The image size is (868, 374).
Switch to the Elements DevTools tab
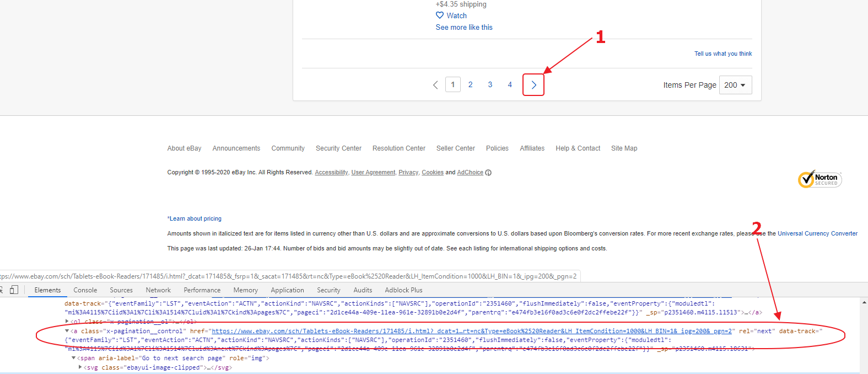pyautogui.click(x=47, y=290)
